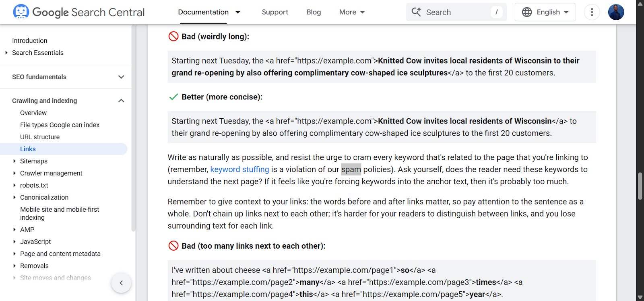The height and width of the screenshot is (301, 644).
Task: Click the globe language icon
Action: tap(526, 12)
